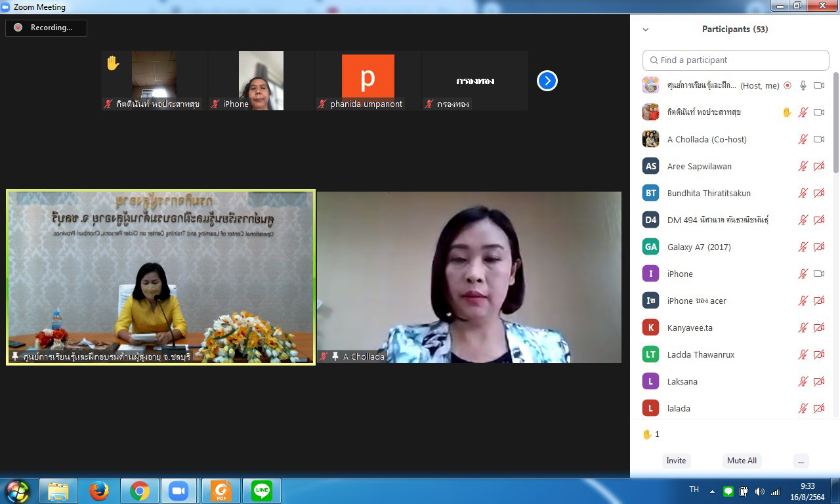Open Google Chrome from the taskbar
The width and height of the screenshot is (840, 504).
(139, 491)
